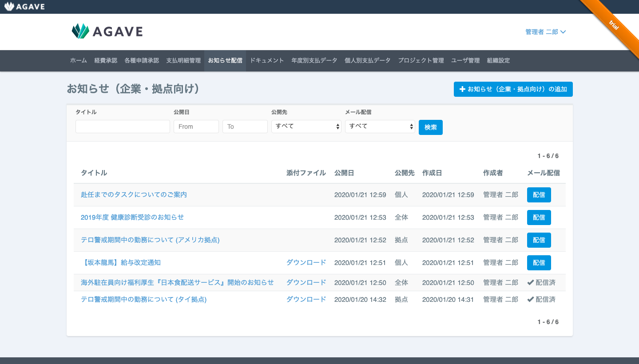Click the 作成者 column header
Viewport: 639px width, 364px height.
click(493, 173)
